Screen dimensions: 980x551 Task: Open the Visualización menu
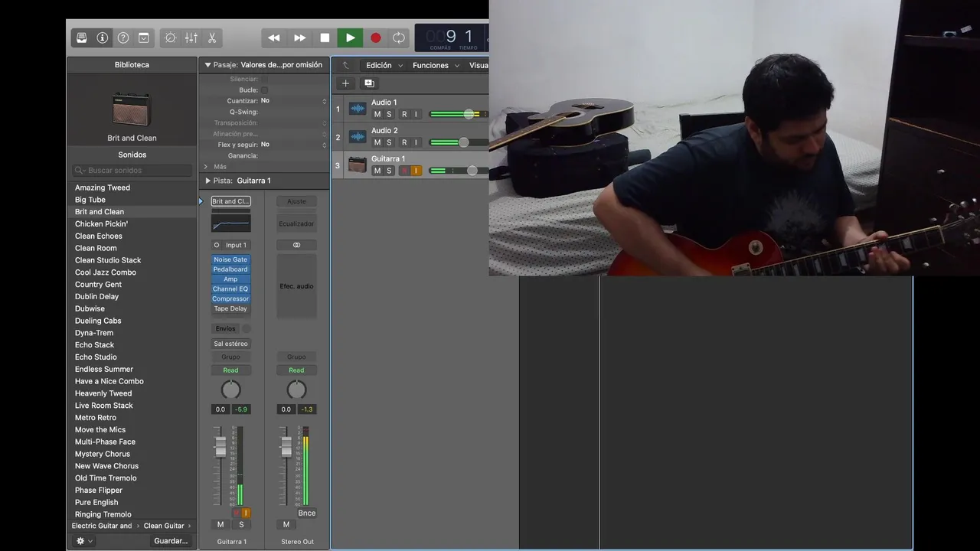[479, 65]
